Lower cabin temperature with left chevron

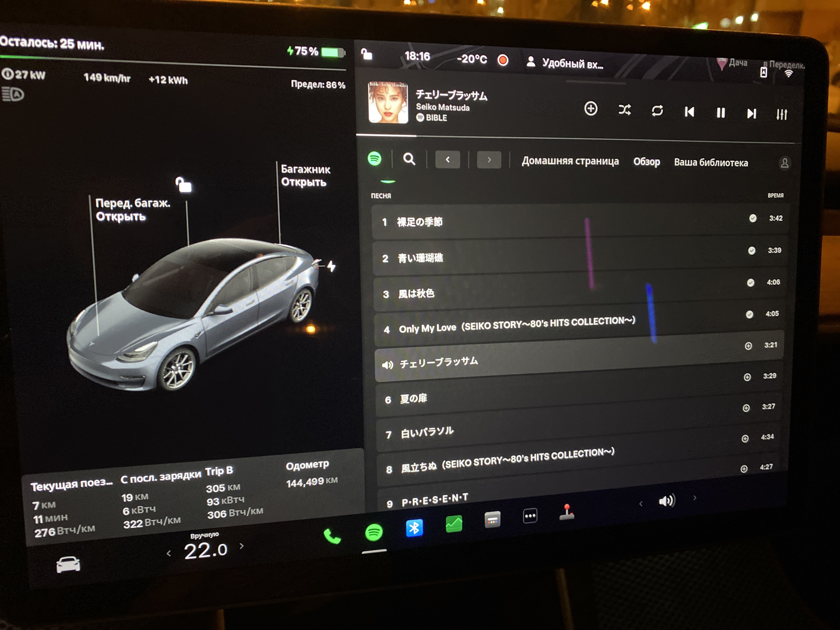click(169, 553)
